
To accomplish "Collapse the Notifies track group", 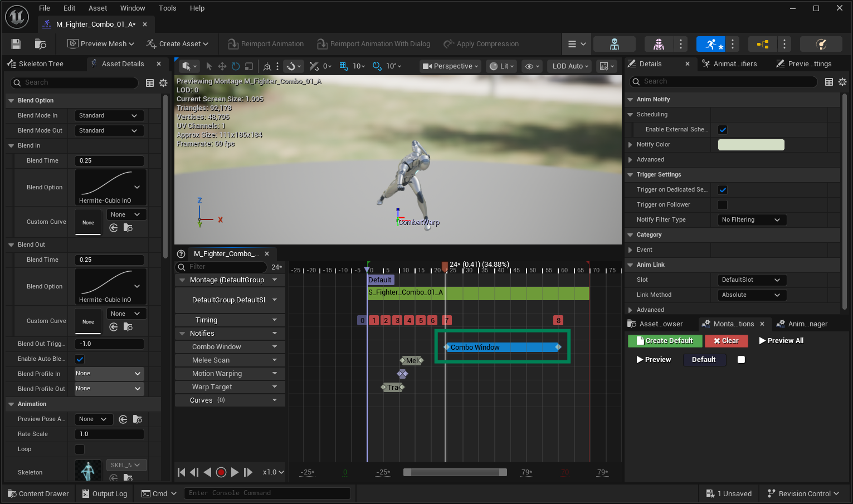I will [x=182, y=334].
